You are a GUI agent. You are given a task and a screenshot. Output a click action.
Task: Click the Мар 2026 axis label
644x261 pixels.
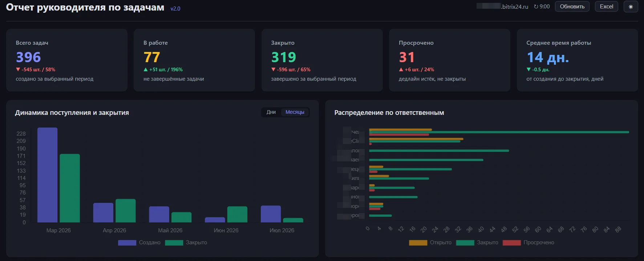coord(58,230)
